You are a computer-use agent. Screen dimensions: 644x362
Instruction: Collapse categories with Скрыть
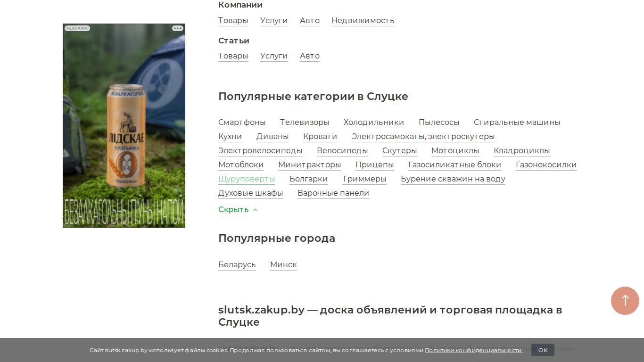click(x=238, y=210)
